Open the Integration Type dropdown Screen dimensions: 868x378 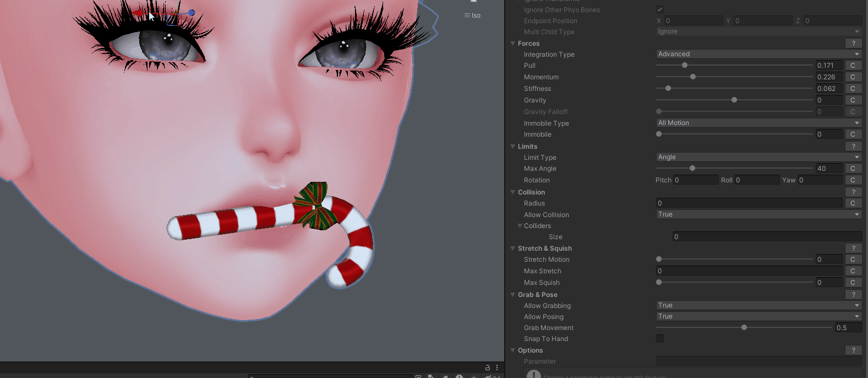coord(758,54)
